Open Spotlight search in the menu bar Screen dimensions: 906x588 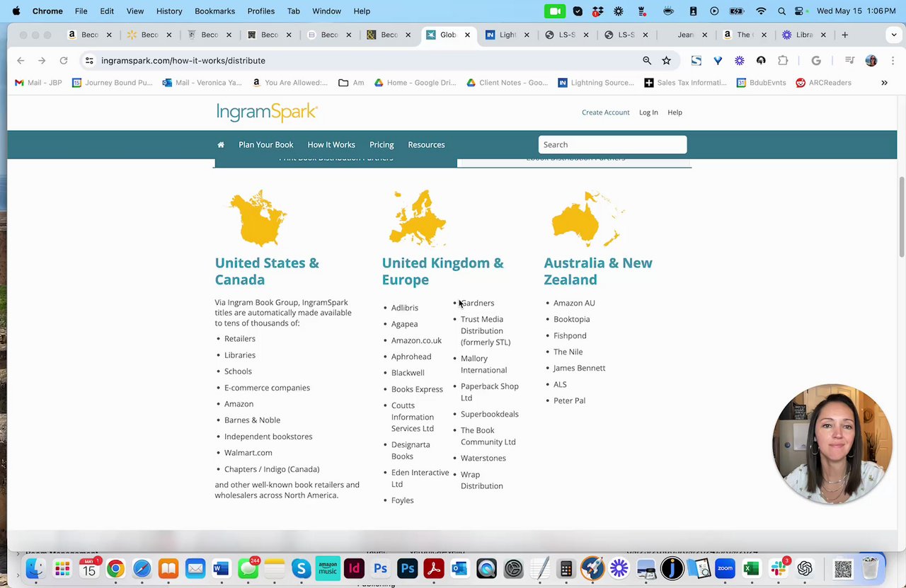781,11
